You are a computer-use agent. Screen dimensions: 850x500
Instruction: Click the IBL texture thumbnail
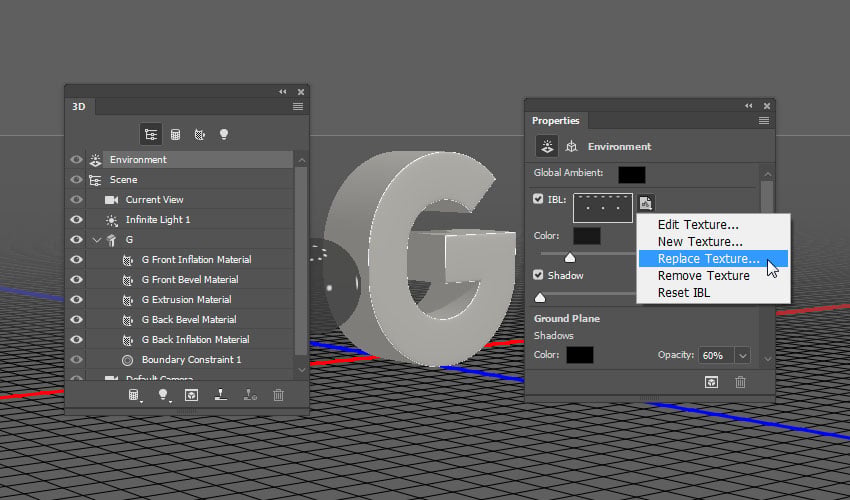tap(603, 208)
